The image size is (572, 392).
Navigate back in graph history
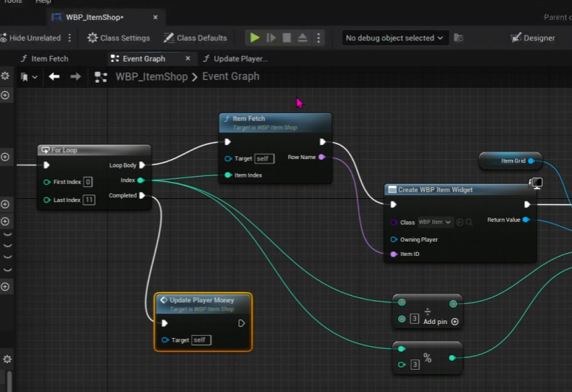coord(54,77)
